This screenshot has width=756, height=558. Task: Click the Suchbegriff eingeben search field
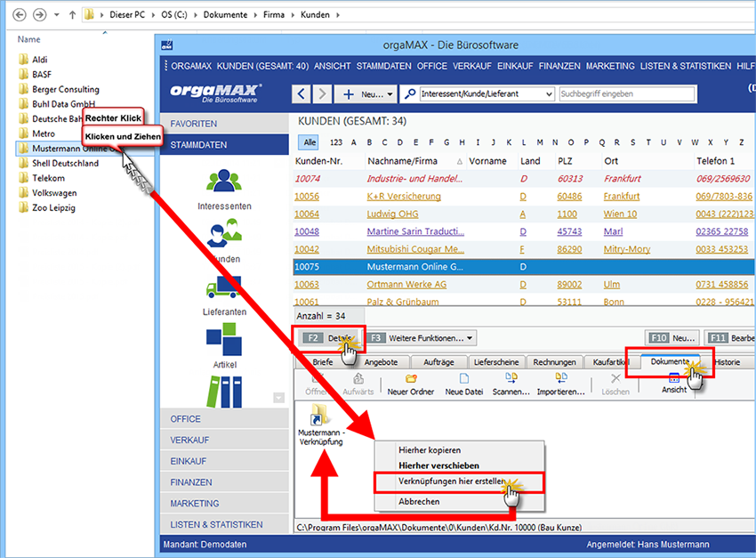pyautogui.click(x=627, y=94)
